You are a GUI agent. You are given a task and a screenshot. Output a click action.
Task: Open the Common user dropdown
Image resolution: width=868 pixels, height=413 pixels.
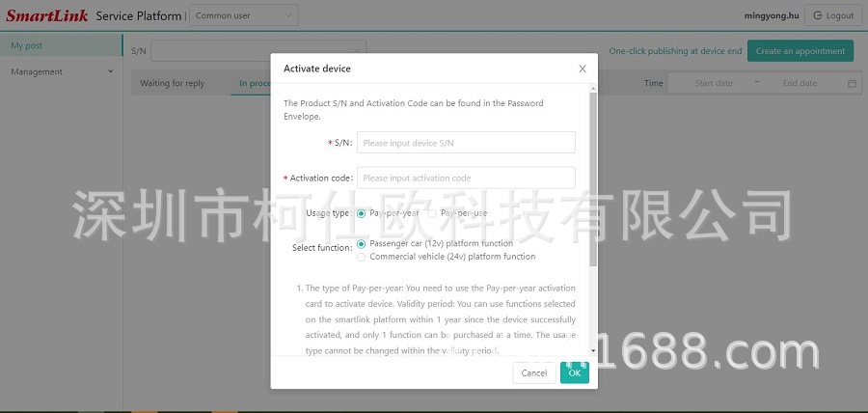(x=244, y=15)
